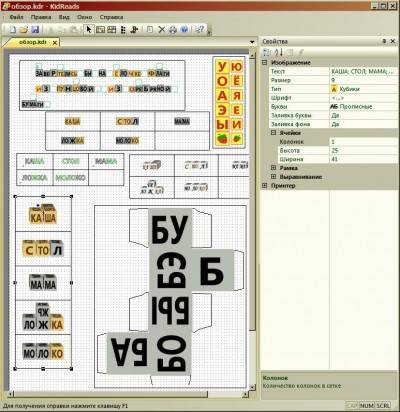Select the Шрифт property row
400x412 pixels.
[333, 98]
